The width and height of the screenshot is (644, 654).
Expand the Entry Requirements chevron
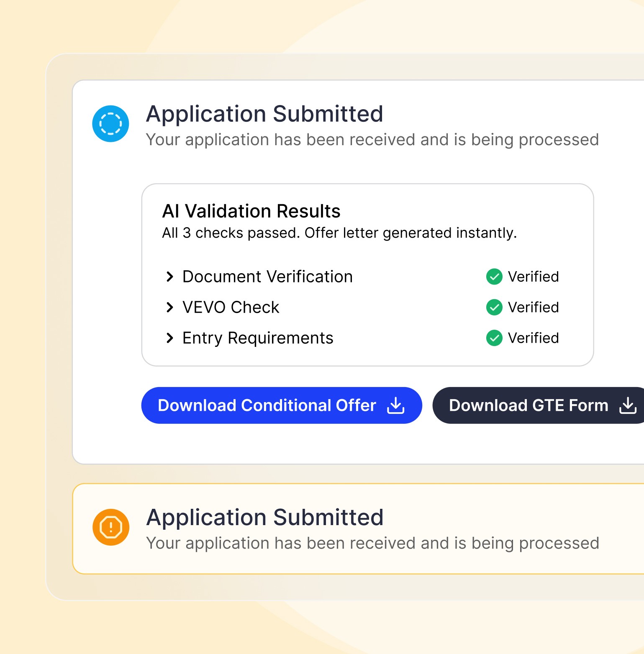169,338
